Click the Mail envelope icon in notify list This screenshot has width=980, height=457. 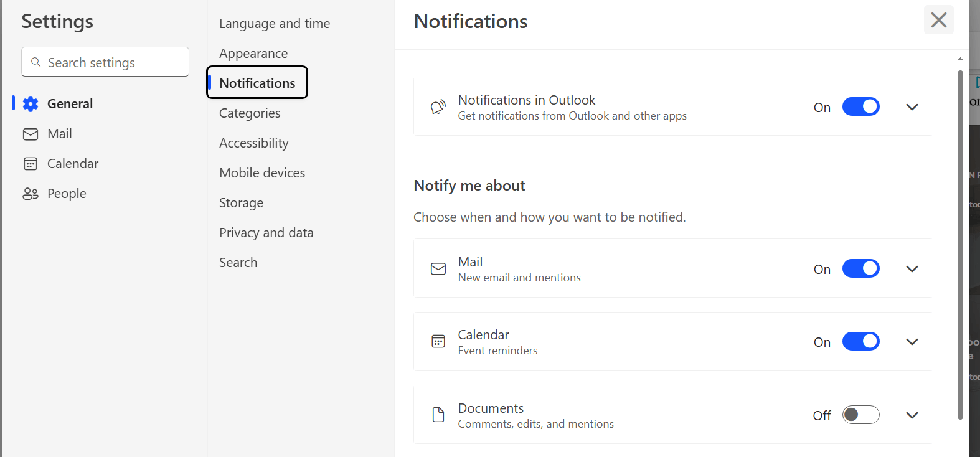coord(438,269)
